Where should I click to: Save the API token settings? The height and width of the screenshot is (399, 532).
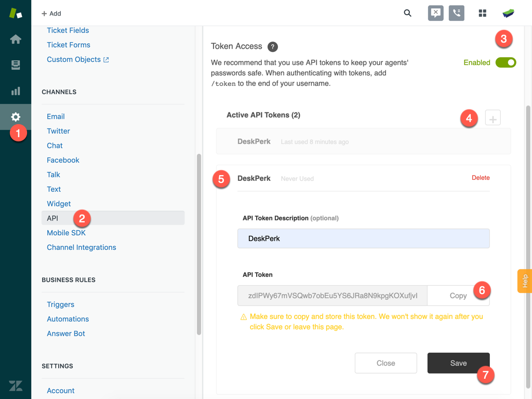[458, 363]
